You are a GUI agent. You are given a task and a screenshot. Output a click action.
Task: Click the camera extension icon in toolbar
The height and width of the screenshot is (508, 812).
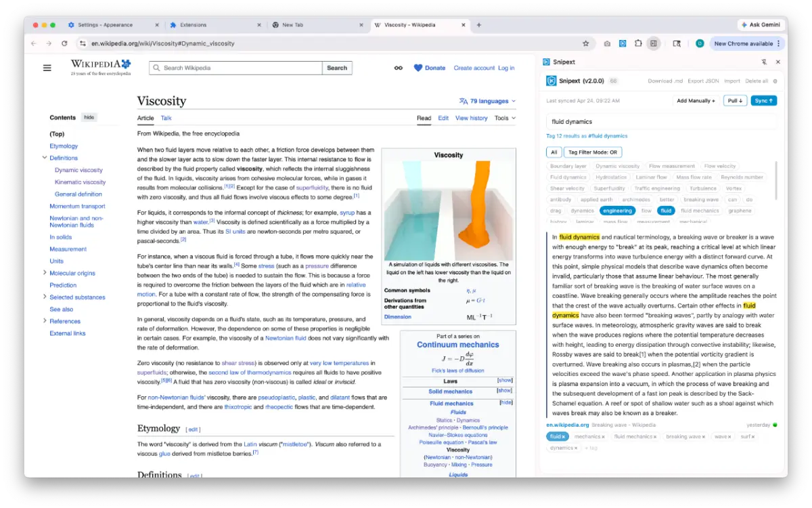(x=607, y=43)
